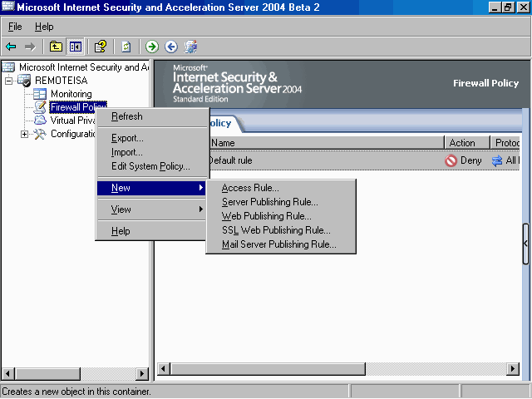Click the Help properties toolbar icon
The height and width of the screenshot is (399, 532).
(100, 47)
